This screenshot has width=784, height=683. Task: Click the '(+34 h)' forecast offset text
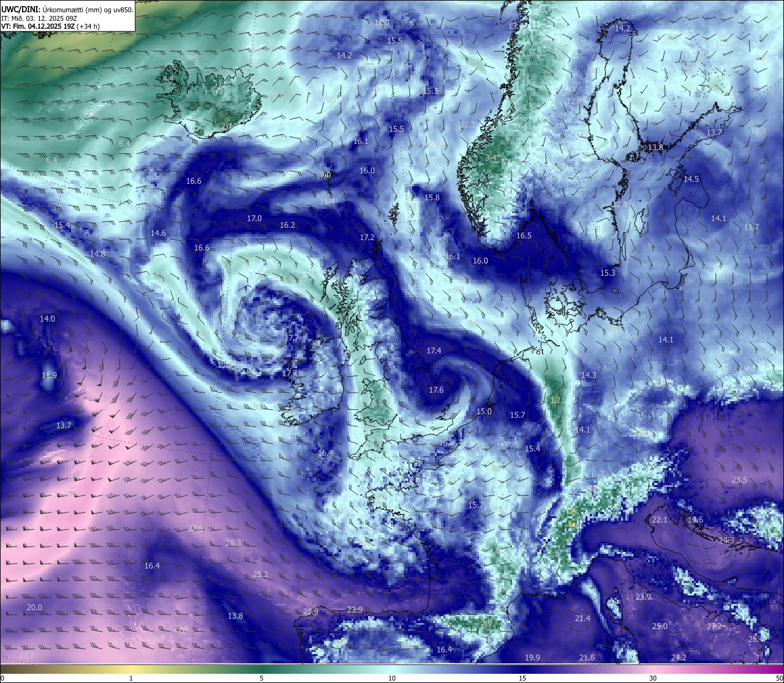click(x=89, y=26)
